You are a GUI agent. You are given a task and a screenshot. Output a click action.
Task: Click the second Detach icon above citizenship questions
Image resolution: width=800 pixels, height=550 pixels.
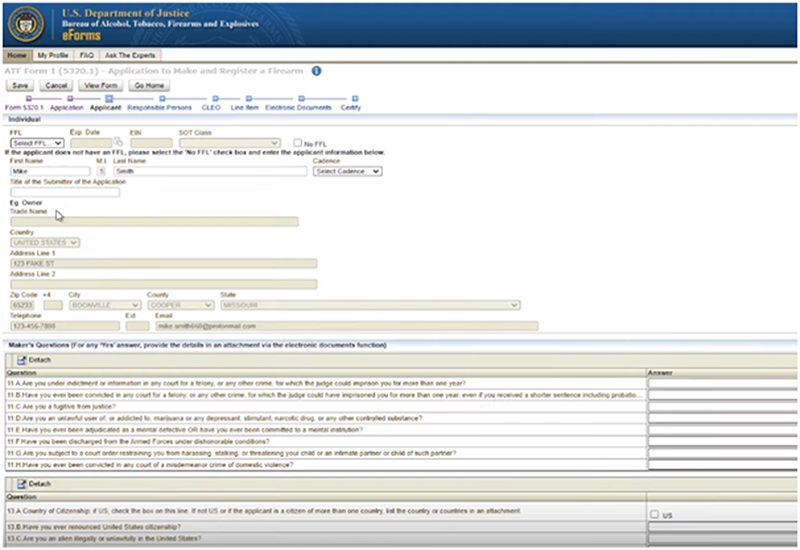(x=22, y=484)
